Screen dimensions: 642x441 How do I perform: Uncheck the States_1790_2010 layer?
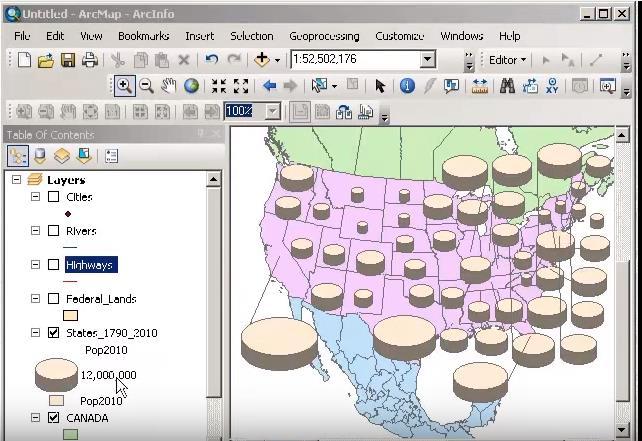pos(54,332)
